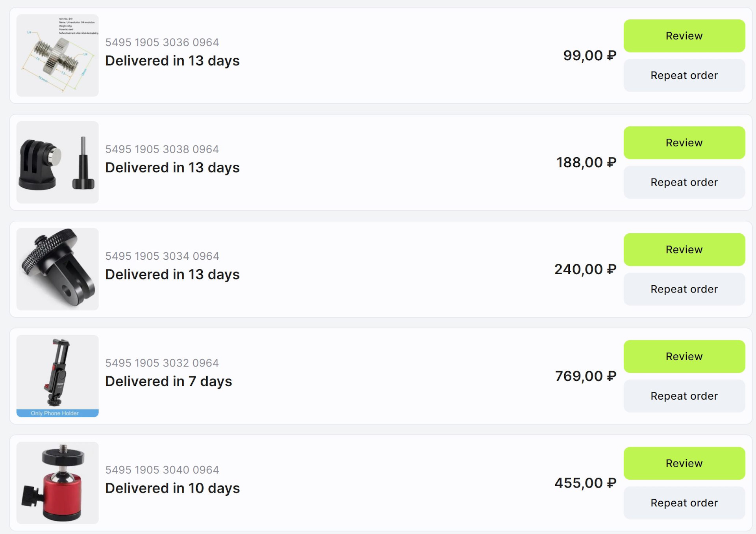Repeat order for the 455,00 ₽ item
756x534 pixels.
pyautogui.click(x=684, y=502)
